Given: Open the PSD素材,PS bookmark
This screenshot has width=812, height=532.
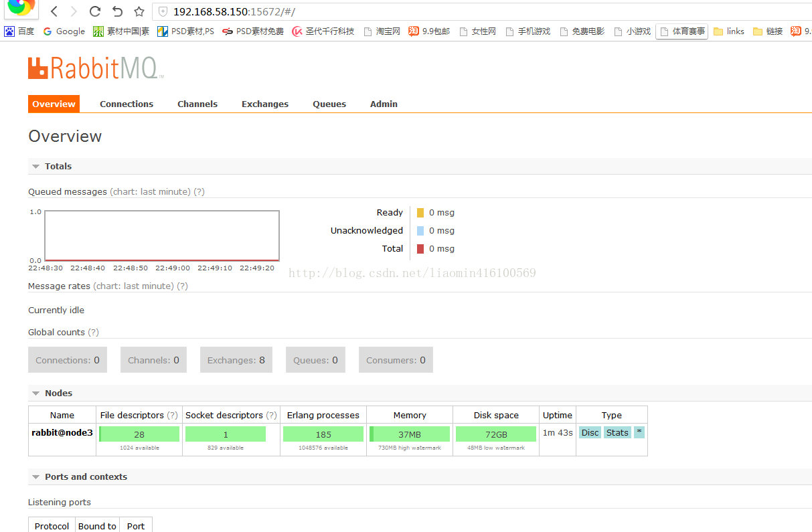Looking at the screenshot, I should tap(185, 31).
